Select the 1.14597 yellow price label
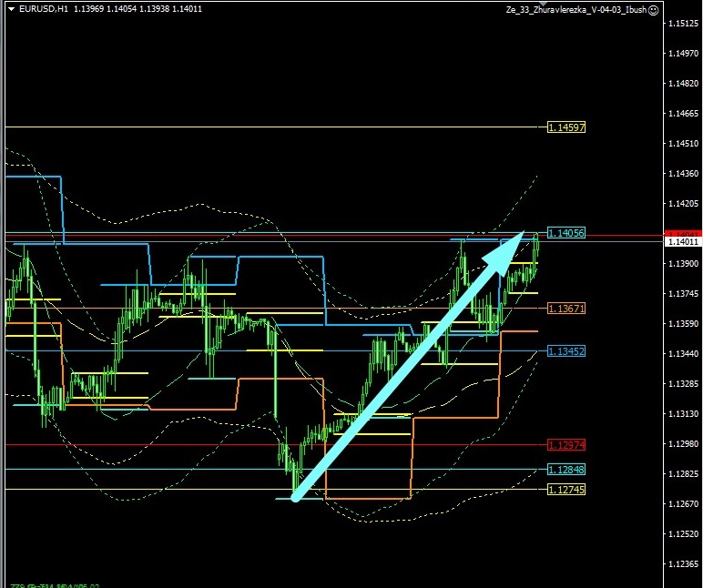The image size is (703, 588). (x=566, y=127)
